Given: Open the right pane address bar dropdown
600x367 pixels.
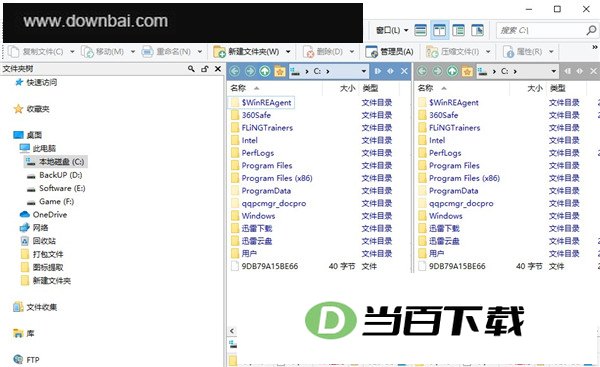Looking at the screenshot, I should 553,71.
